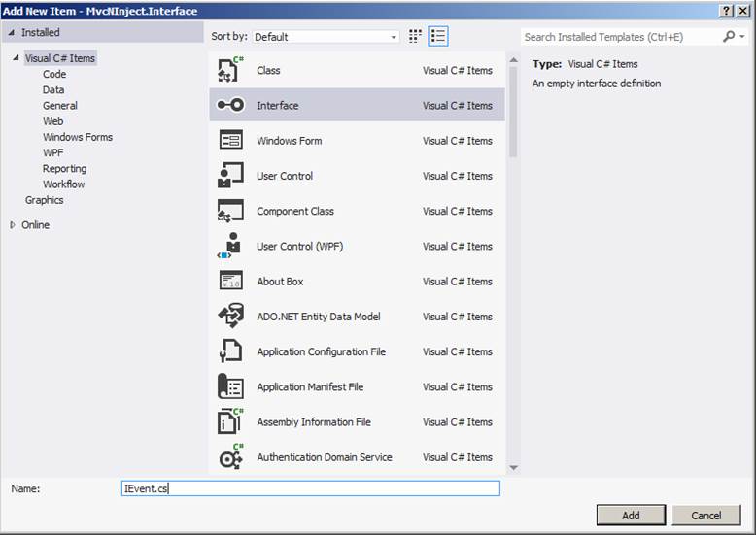This screenshot has width=756, height=535.
Task: Click the Name input field
Action: pos(311,488)
